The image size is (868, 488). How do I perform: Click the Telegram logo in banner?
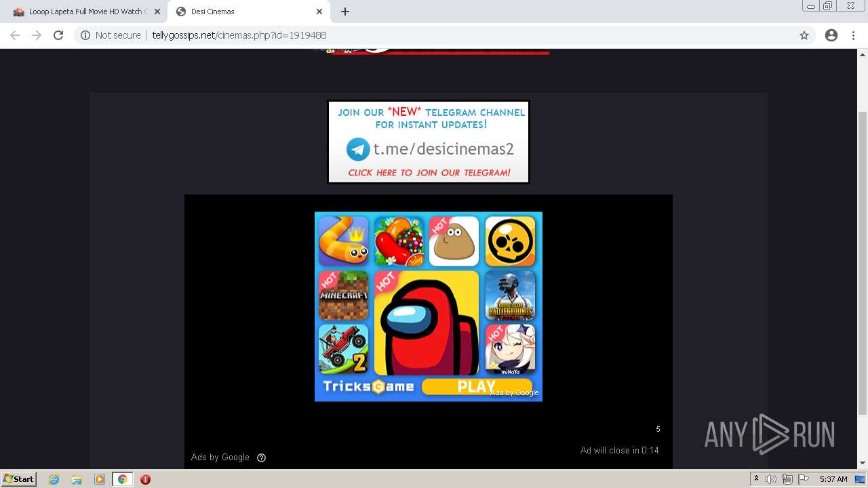[x=358, y=149]
